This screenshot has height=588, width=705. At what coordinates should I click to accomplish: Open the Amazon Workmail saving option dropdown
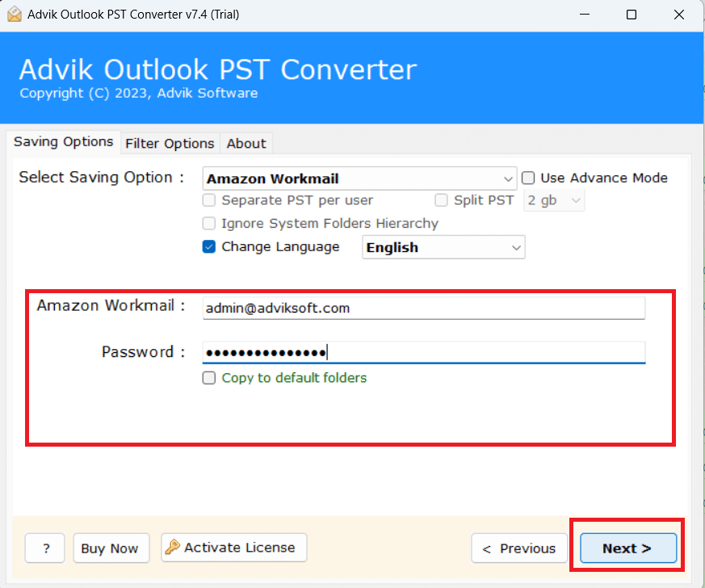click(x=359, y=178)
